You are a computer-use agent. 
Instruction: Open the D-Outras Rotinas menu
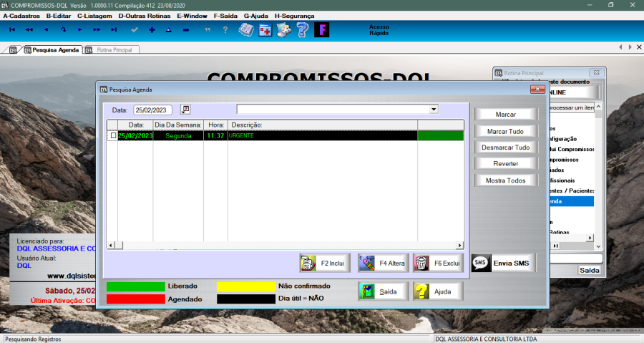(x=144, y=16)
